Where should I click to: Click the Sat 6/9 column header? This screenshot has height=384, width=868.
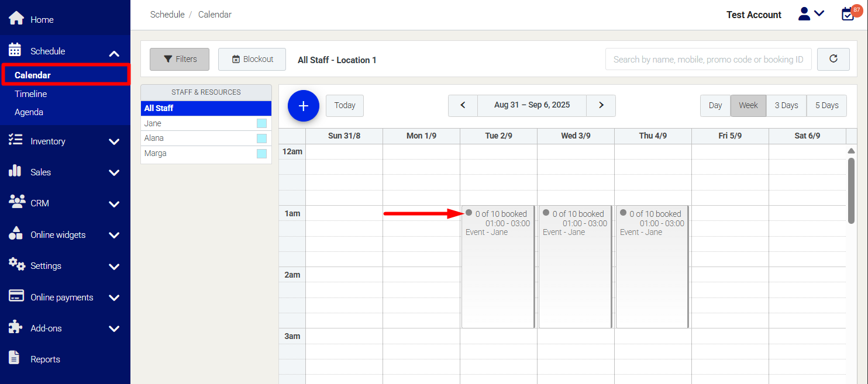[x=807, y=136]
